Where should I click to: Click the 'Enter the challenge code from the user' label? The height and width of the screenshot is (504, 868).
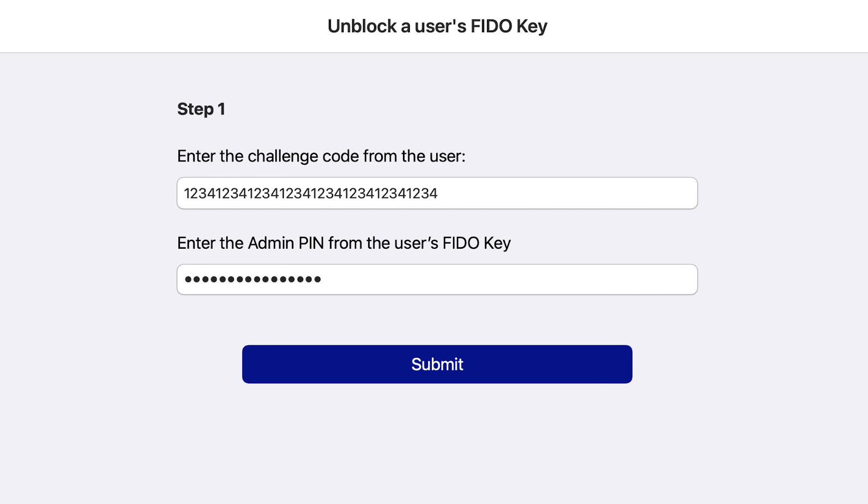point(321,156)
